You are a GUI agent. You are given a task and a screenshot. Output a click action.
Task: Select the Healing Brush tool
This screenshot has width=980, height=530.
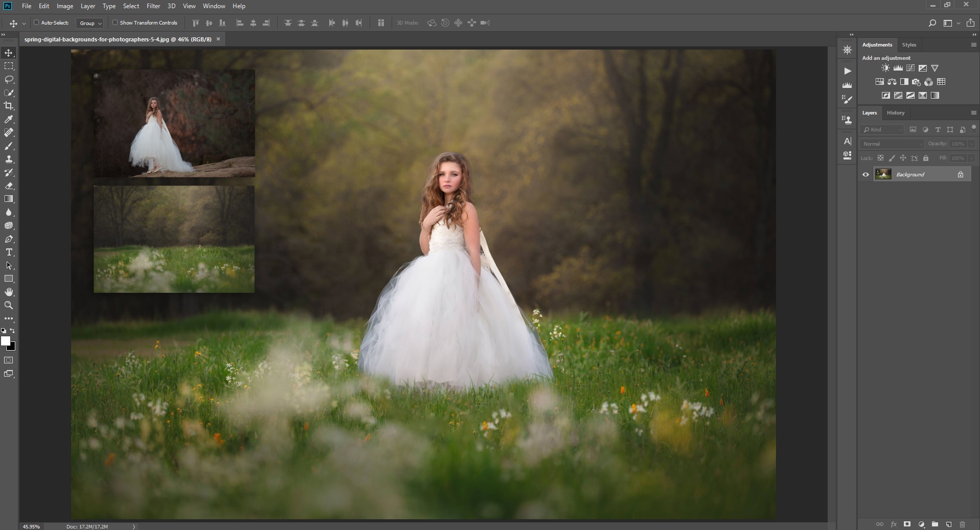(9, 132)
